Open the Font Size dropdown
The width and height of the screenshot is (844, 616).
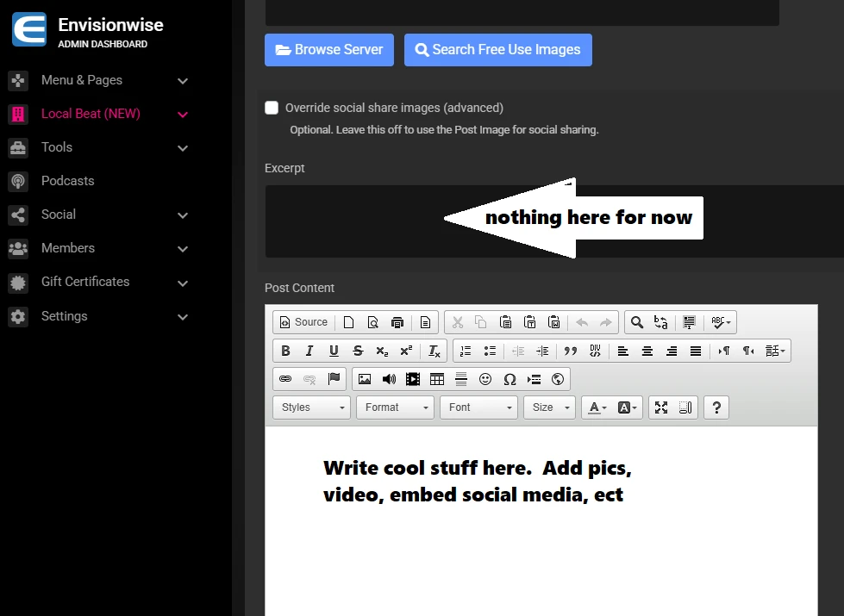549,408
